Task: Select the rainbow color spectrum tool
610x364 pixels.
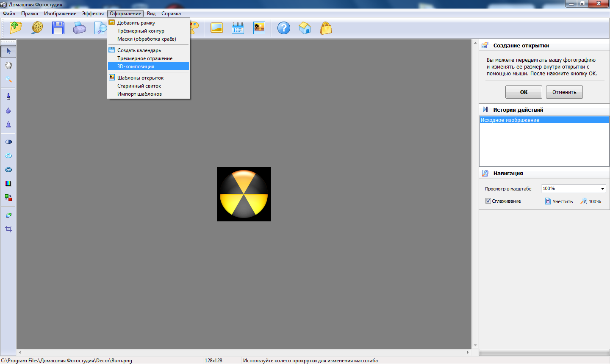Action: 8,184
